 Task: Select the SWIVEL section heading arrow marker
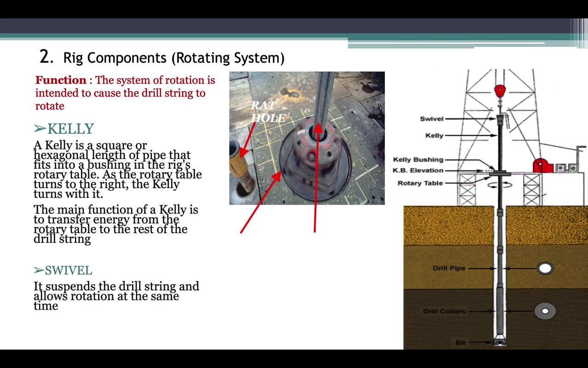point(39,270)
